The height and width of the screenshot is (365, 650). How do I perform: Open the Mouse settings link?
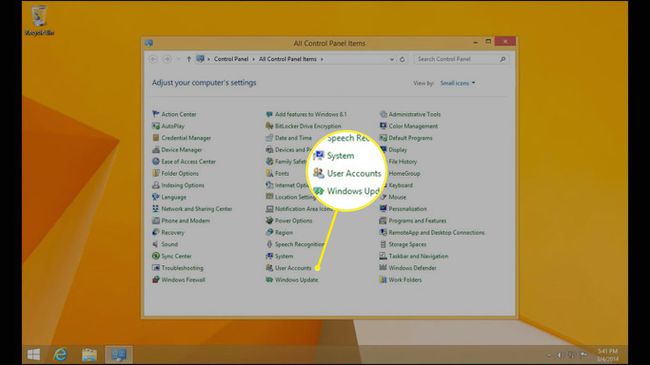tap(397, 197)
